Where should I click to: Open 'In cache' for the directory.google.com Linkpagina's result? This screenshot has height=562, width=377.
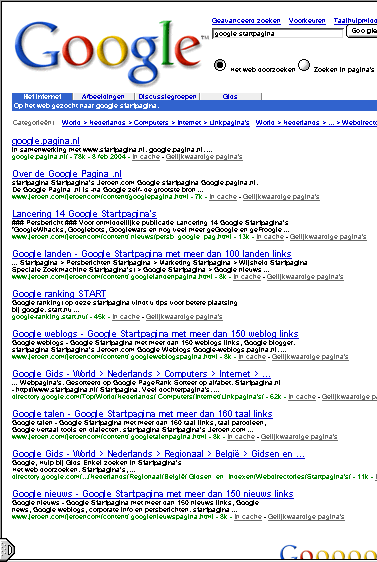(302, 397)
